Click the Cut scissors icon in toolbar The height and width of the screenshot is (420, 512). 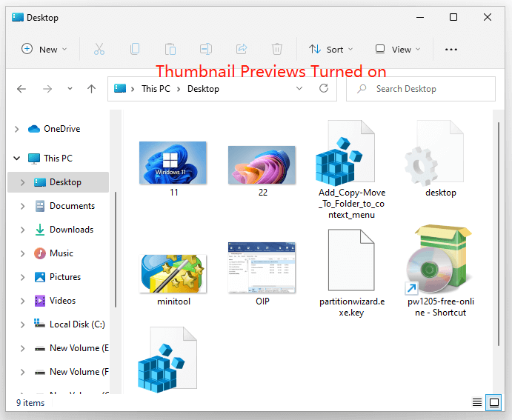(x=99, y=49)
